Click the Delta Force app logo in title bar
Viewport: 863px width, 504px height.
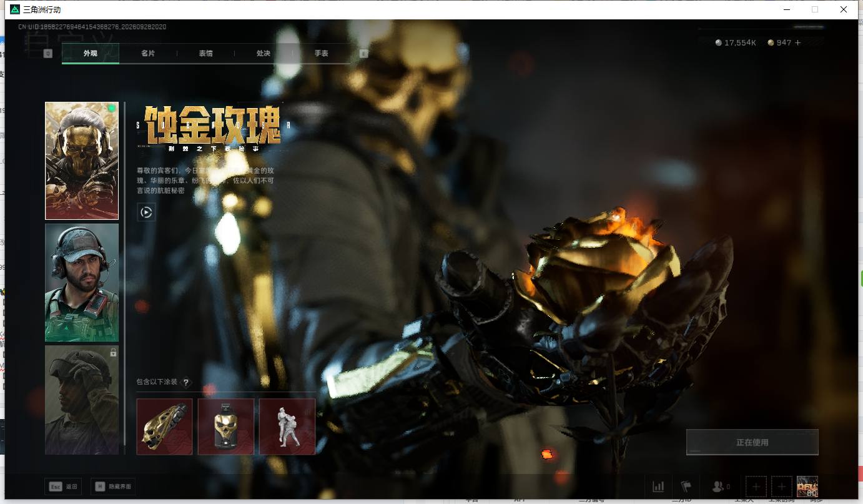15,9
